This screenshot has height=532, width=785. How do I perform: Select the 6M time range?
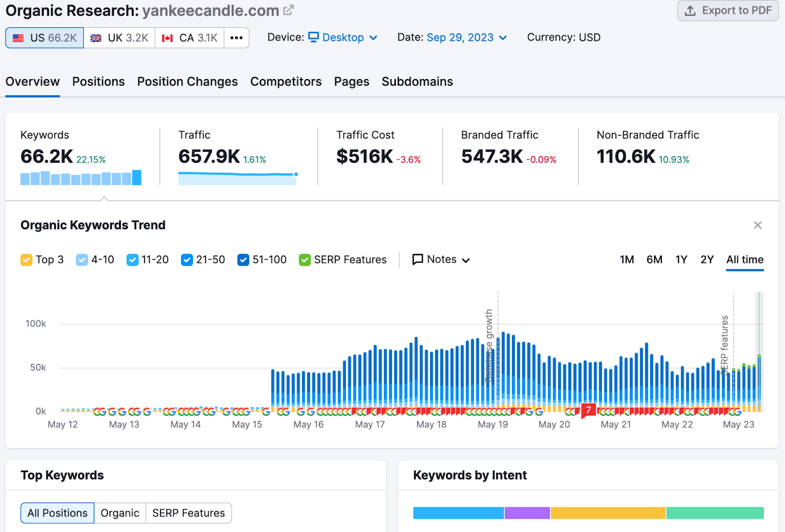654,260
